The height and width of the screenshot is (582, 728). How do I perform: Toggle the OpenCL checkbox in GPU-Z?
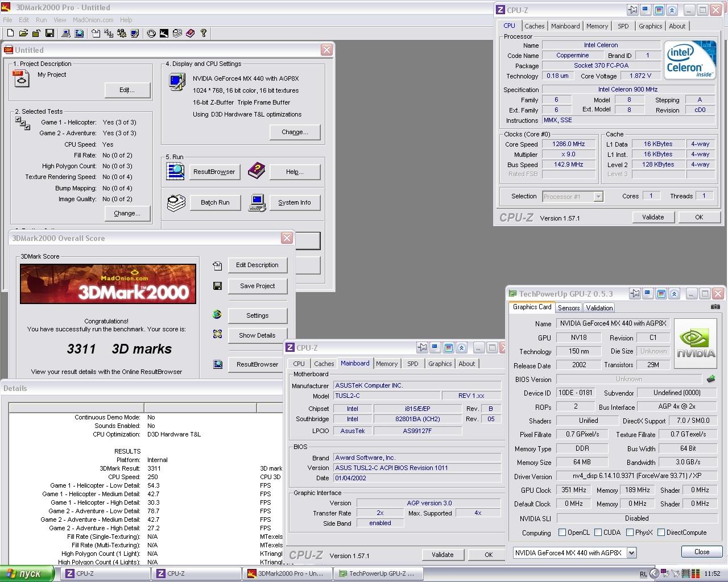(x=562, y=533)
